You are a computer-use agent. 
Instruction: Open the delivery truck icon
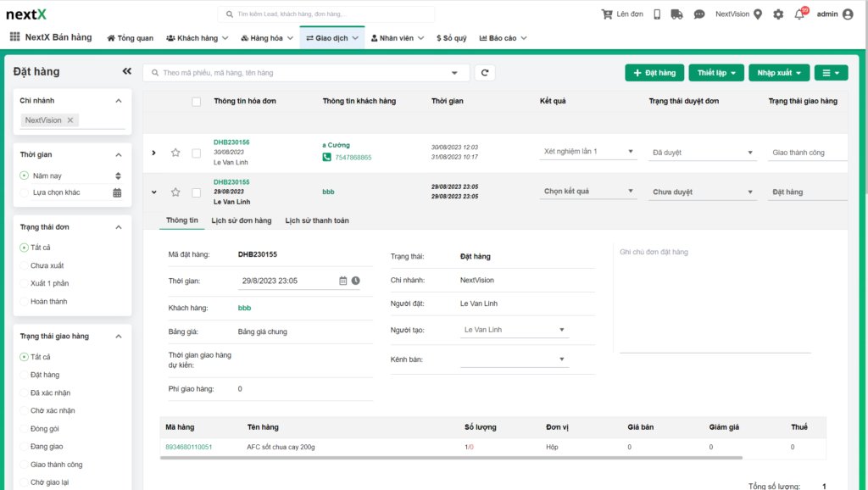pos(676,14)
